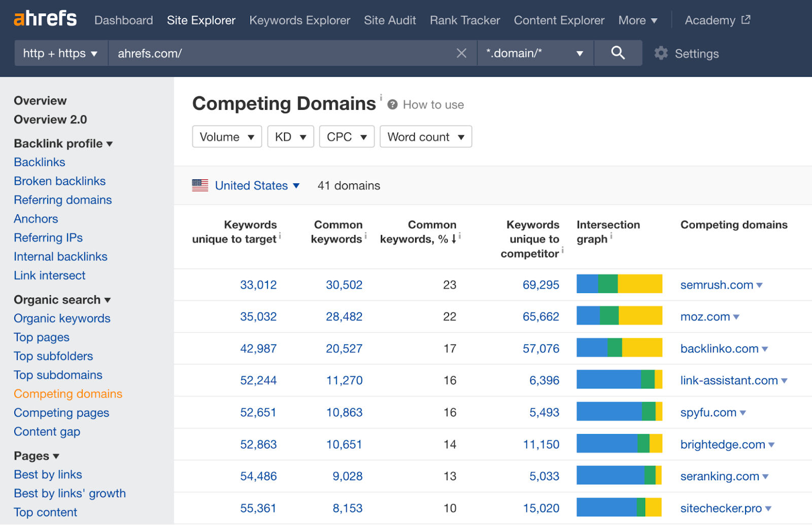Open the KD filter dropdown
The height and width of the screenshot is (525, 812).
click(x=291, y=137)
